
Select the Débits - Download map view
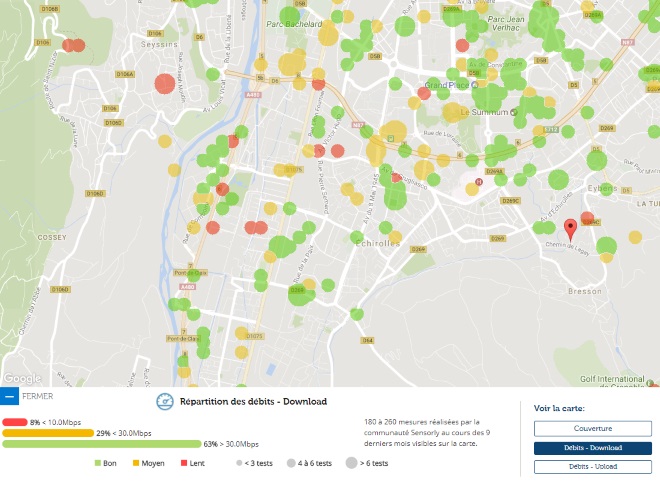click(592, 448)
